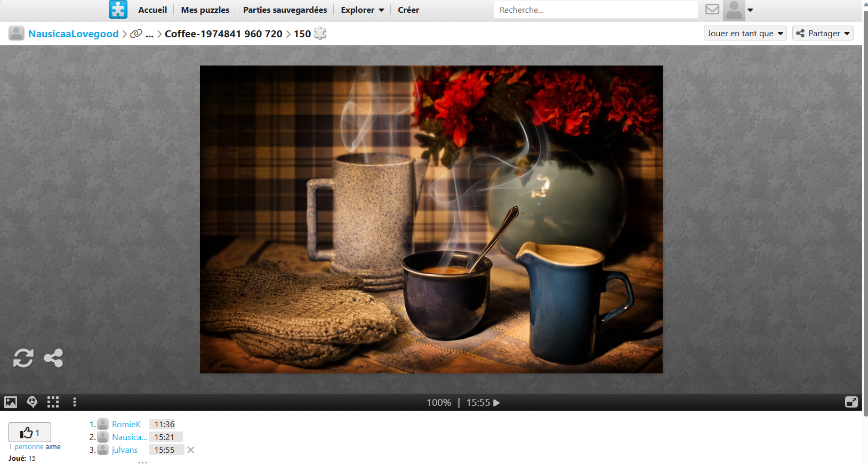The height and width of the screenshot is (464, 868).
Task: Show the puzzle image preview icon
Action: point(11,402)
